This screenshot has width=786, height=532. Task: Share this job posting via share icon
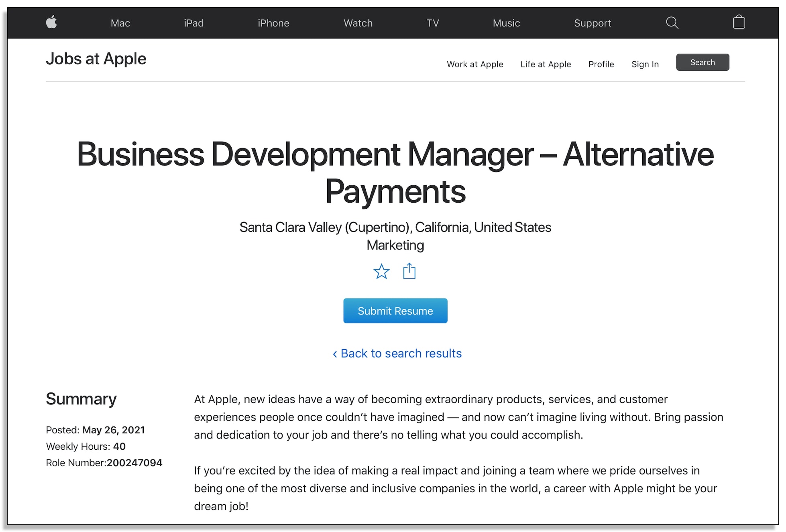pyautogui.click(x=409, y=271)
